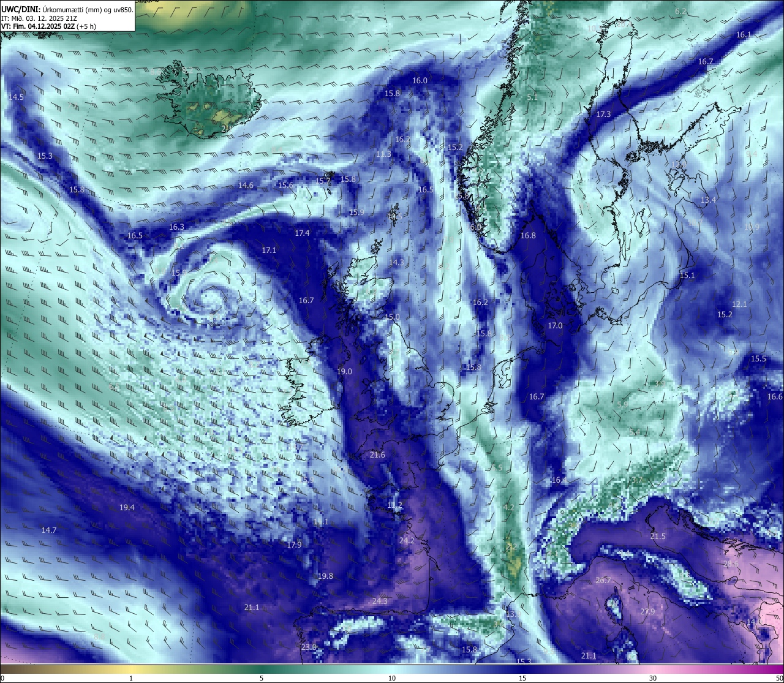The height and width of the screenshot is (683, 784).
Task: Select the 'IT: Mið. 03. 12. 2025 21Z' line
Action: (x=39, y=18)
